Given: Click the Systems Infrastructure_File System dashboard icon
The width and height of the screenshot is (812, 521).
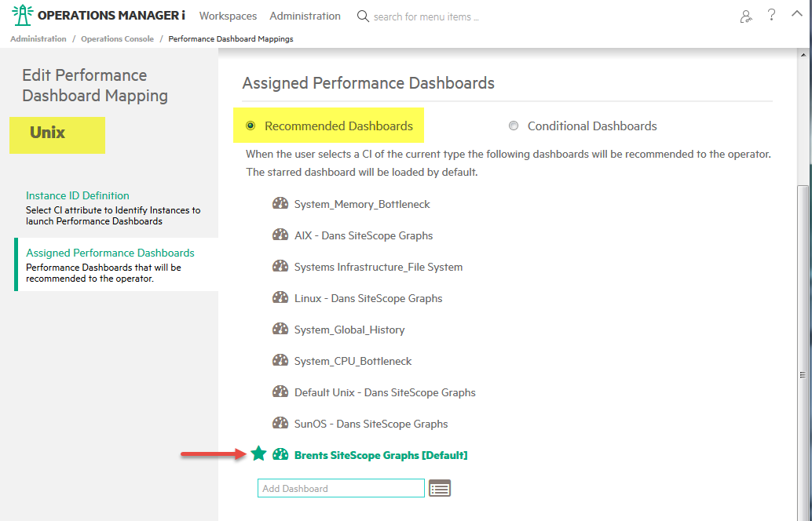Looking at the screenshot, I should click(x=280, y=266).
